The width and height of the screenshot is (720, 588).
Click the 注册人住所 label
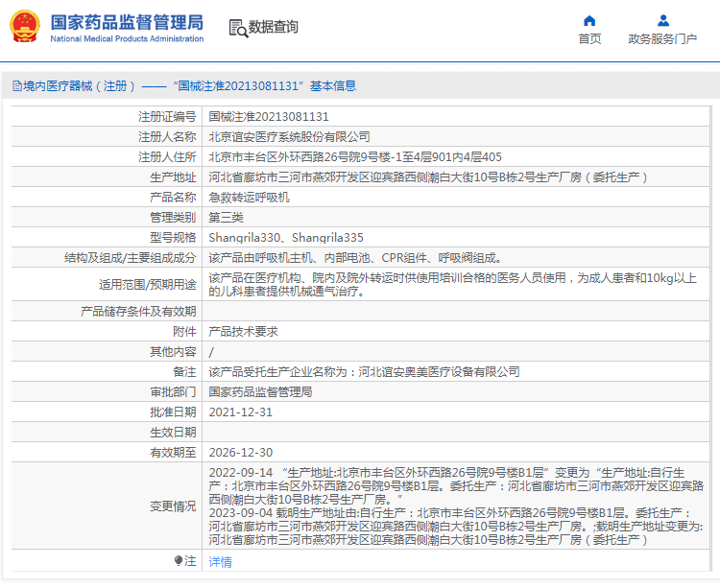[x=167, y=157]
